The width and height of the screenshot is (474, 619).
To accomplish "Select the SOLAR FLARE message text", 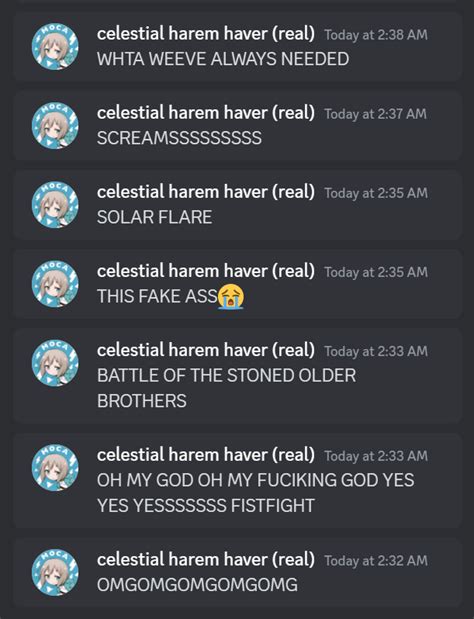I will 155,217.
